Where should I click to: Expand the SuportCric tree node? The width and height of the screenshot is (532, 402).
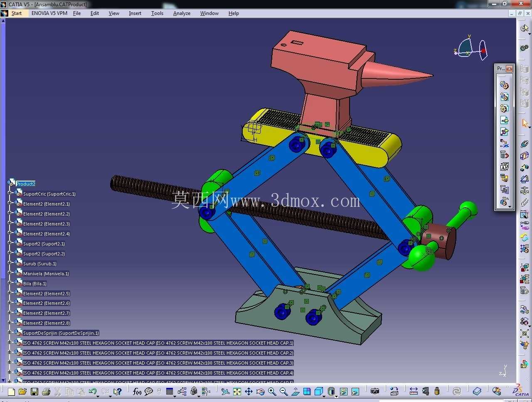tap(10, 194)
